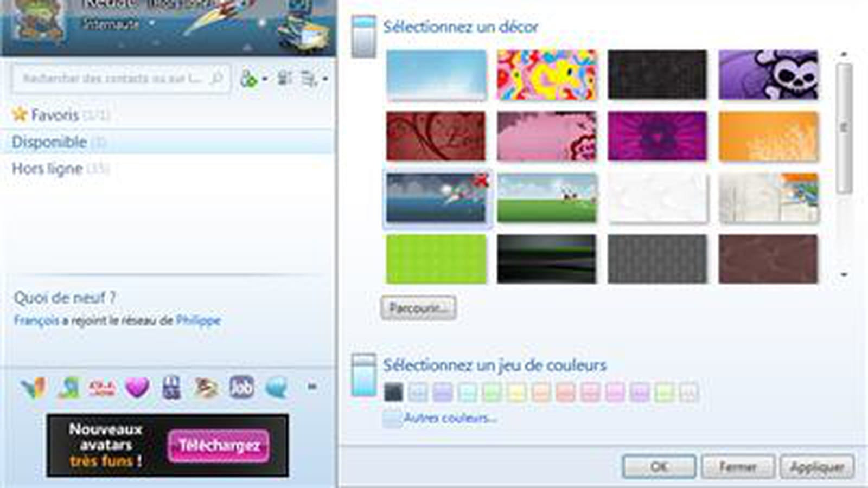Expand the menu list dropdown arrow
The height and width of the screenshot is (488, 868).
point(325,79)
